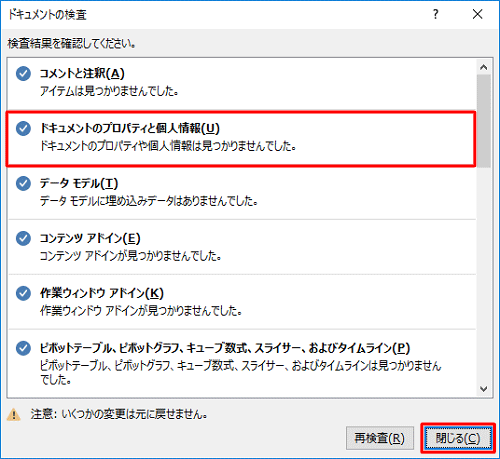The image size is (500, 459).
Task: Click the checkmark icon beside ドキュメントのプロパティと個人情報
Action: pyautogui.click(x=23, y=128)
